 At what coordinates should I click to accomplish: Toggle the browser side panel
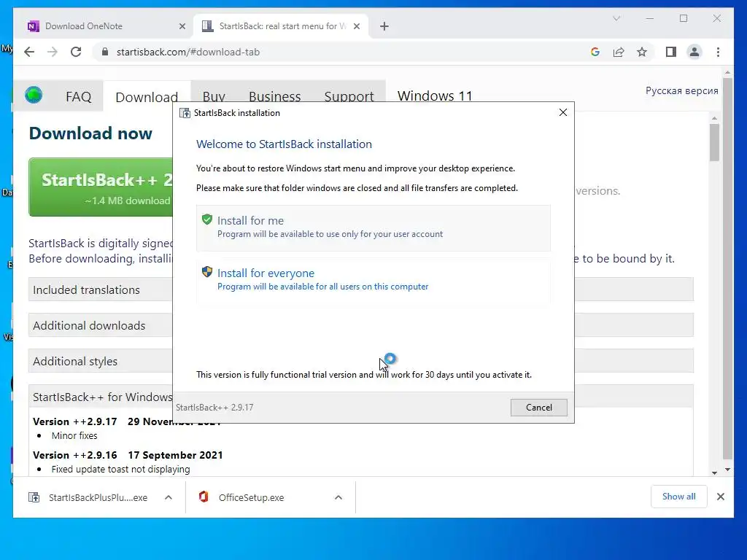[x=671, y=52]
